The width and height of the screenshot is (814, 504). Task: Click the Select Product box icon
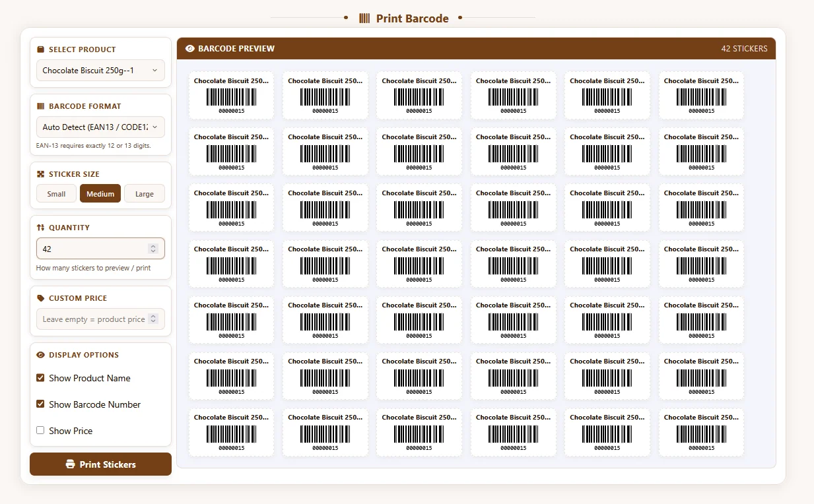(x=40, y=49)
